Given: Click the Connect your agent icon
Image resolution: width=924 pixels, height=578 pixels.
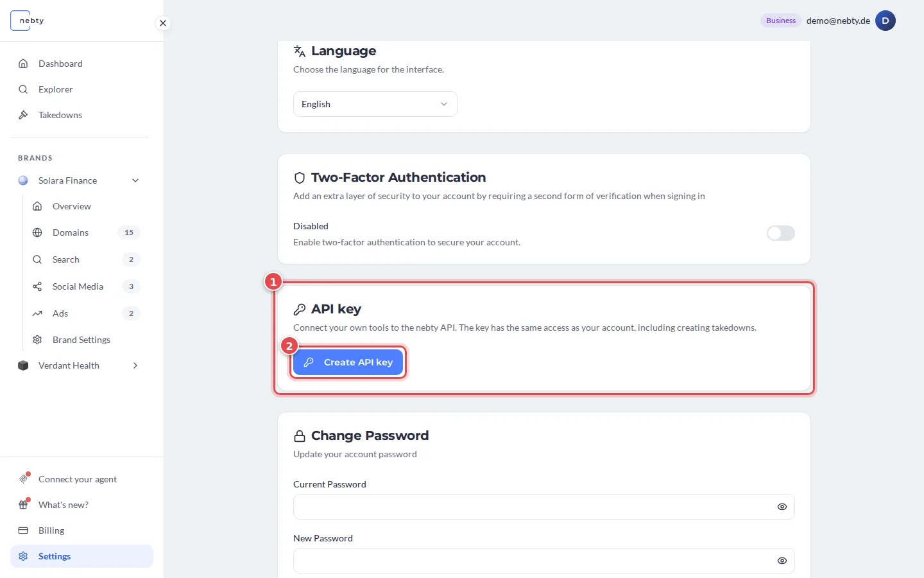Looking at the screenshot, I should [x=24, y=479].
